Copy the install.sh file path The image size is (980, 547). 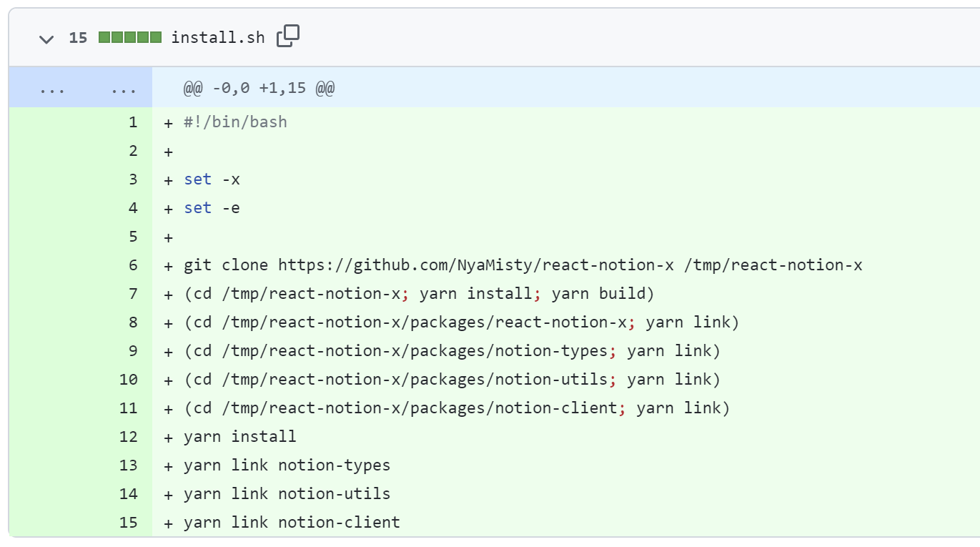tap(288, 36)
